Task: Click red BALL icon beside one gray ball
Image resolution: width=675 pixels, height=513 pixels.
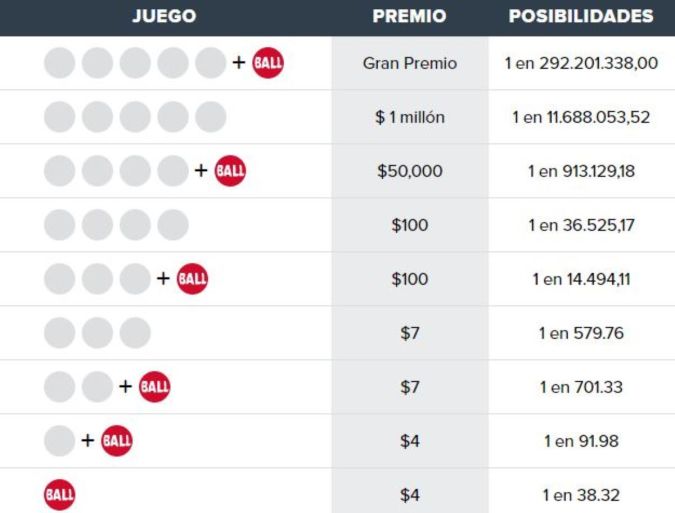Action: (x=116, y=440)
